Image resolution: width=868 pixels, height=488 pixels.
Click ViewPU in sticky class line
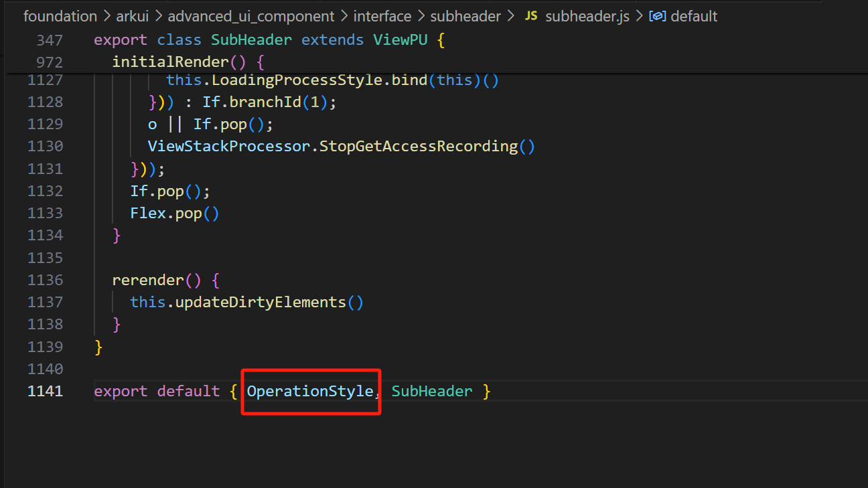[400, 40]
